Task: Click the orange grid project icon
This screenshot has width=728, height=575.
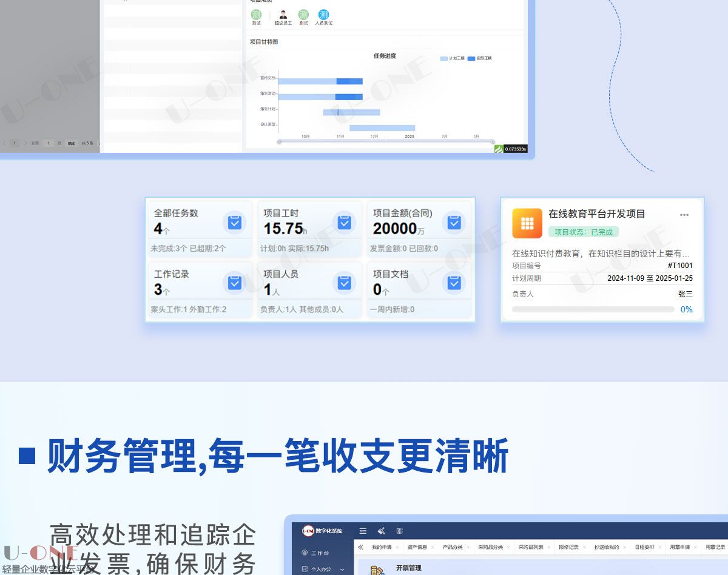Action: click(527, 223)
